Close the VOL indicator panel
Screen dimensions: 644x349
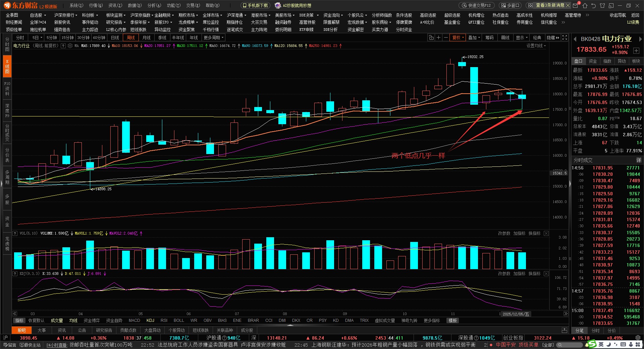click(x=546, y=233)
